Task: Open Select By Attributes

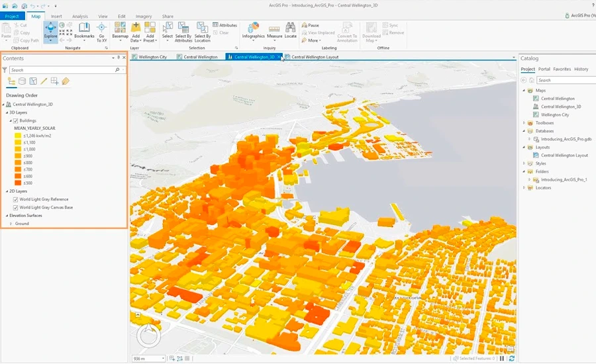Action: pos(183,32)
